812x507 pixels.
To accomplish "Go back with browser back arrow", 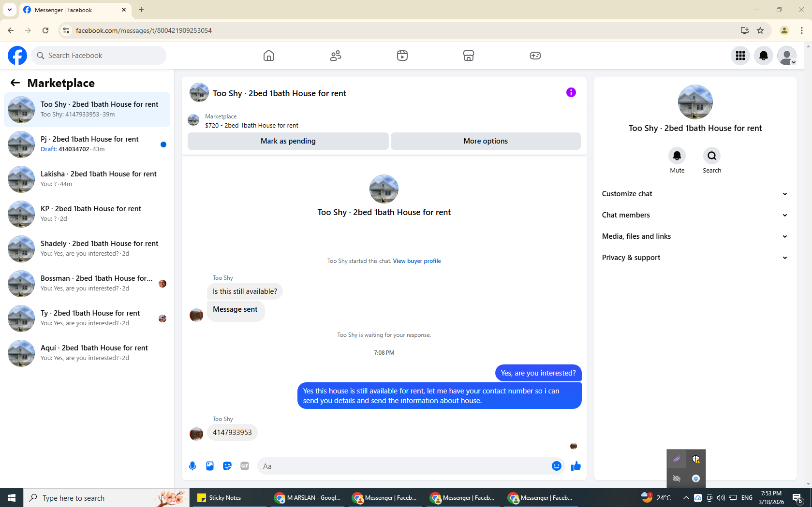I will [11, 30].
